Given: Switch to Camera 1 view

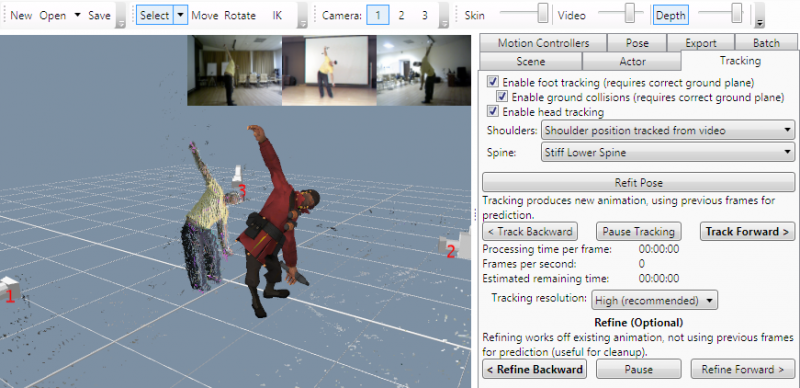Looking at the screenshot, I should (378, 15).
